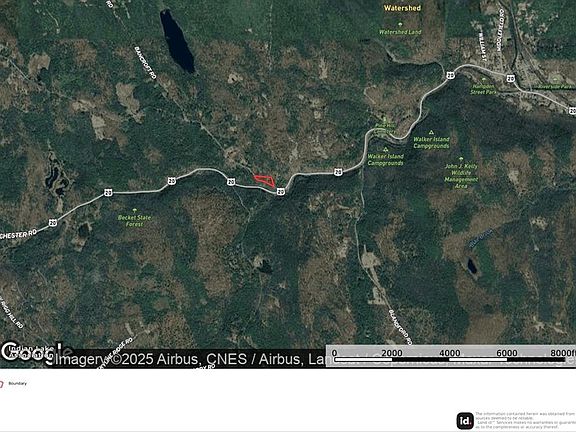Click the Blandford Rd road label
The height and width of the screenshot is (432, 576).
coord(400,327)
